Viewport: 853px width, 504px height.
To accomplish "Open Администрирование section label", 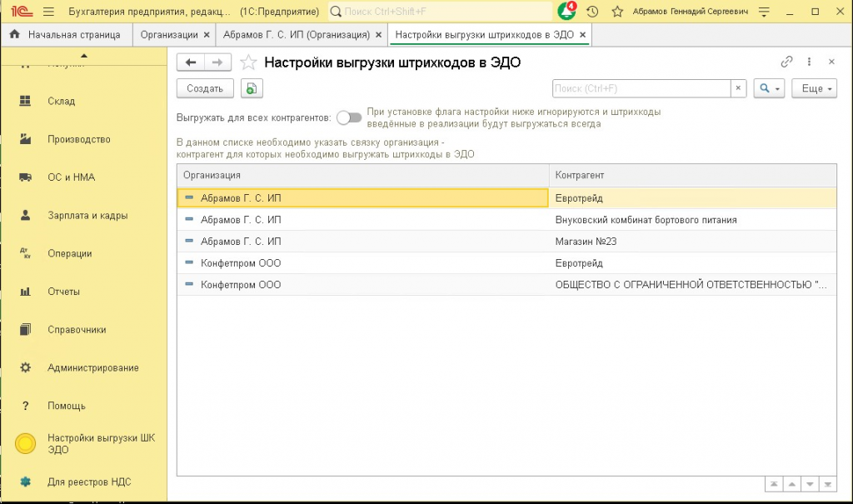I will pyautogui.click(x=93, y=368).
